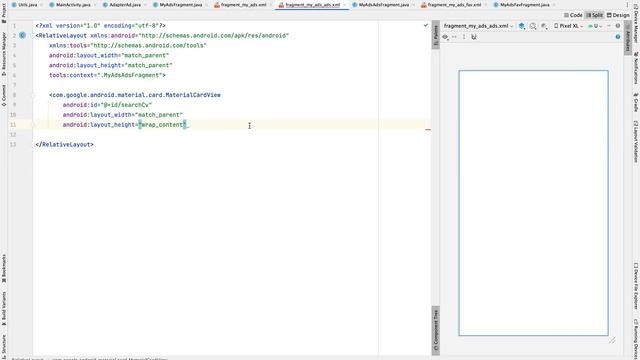The width and height of the screenshot is (640, 360).
Task: Open the Attributes panel tab
Action: tap(628, 37)
